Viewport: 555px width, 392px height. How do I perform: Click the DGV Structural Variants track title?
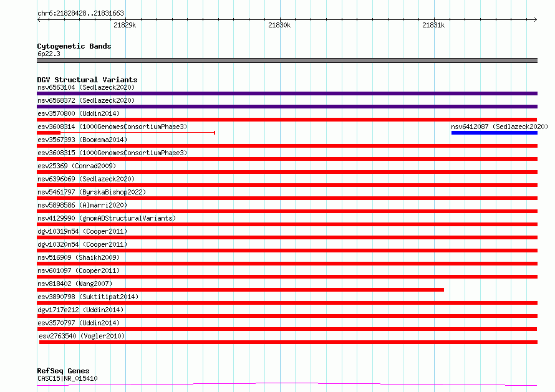(x=87, y=80)
